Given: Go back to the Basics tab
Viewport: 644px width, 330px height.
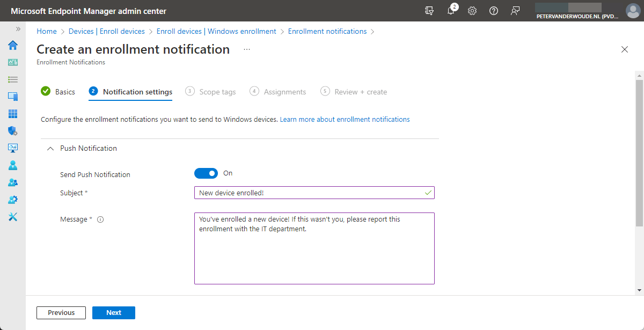Looking at the screenshot, I should coord(64,92).
